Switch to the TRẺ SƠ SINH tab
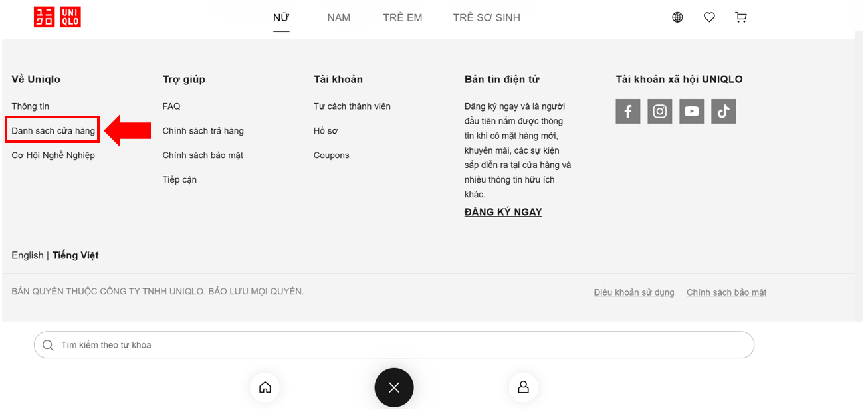Image resolution: width=868 pixels, height=412 pixels. (x=486, y=18)
